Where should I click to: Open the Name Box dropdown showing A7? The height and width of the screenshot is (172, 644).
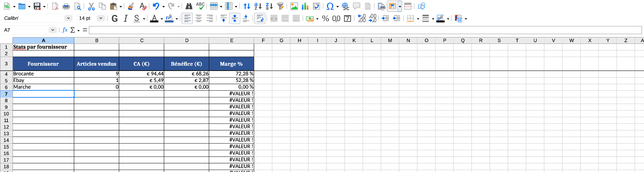click(x=52, y=30)
